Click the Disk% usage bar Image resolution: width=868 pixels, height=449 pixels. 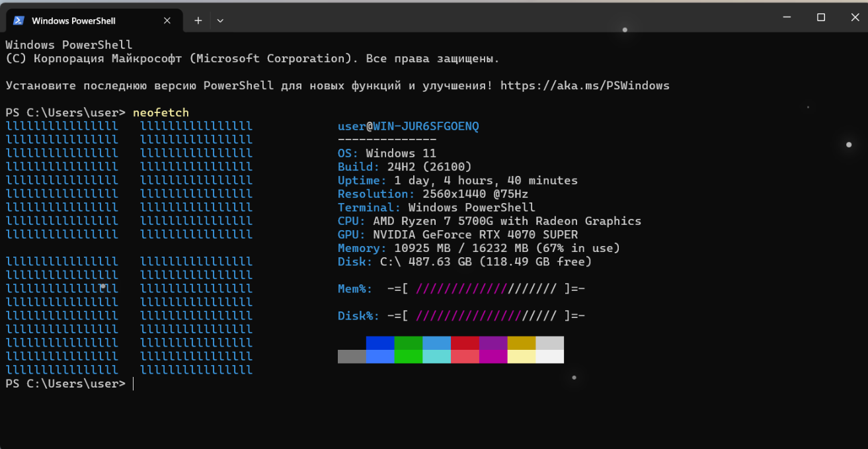coord(486,316)
